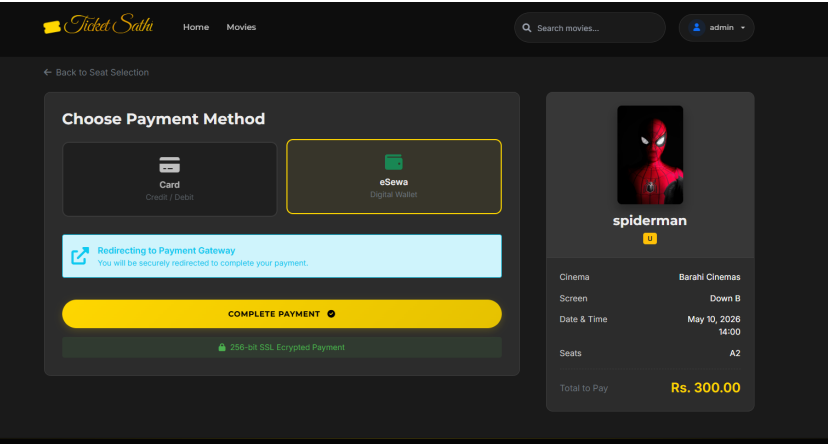Click the 'May 10, 2026' date value

(x=713, y=319)
